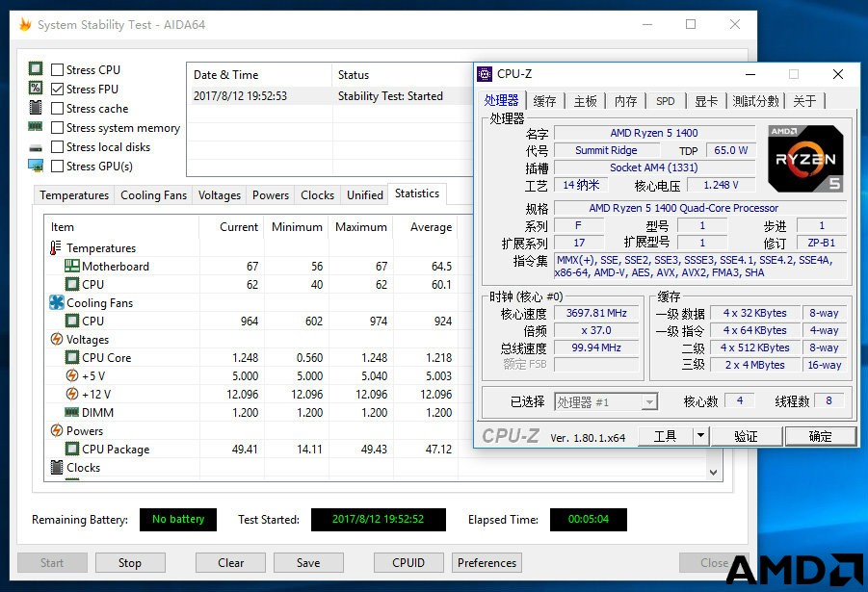Click the statistics list scroll-down arrow

coord(713,472)
